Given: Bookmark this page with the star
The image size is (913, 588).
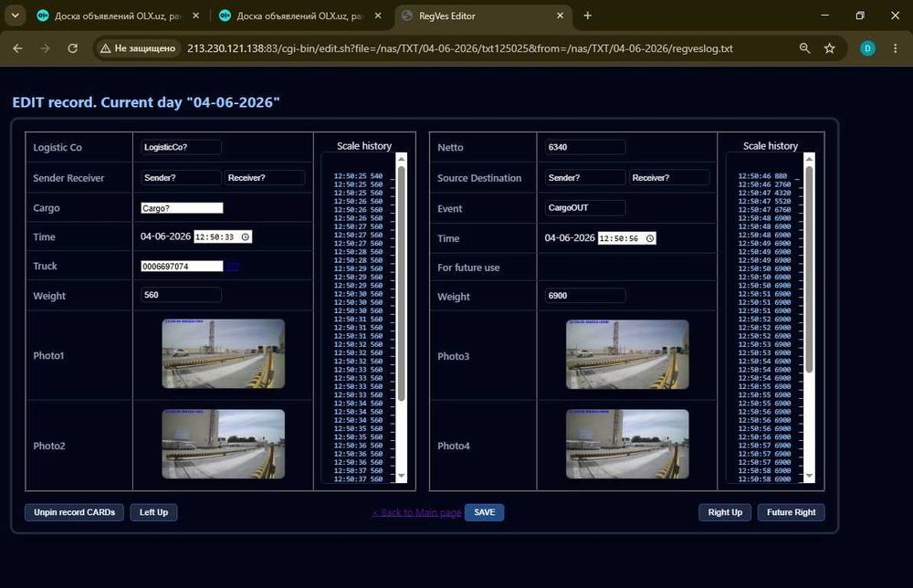Looking at the screenshot, I should click(x=830, y=48).
